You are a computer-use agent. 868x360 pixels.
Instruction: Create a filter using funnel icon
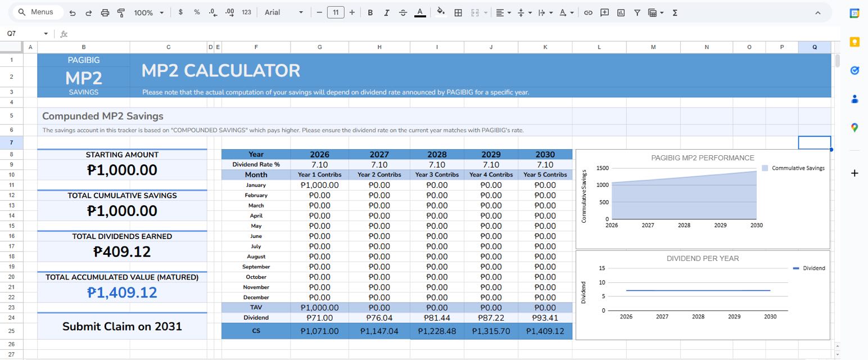[x=637, y=12]
